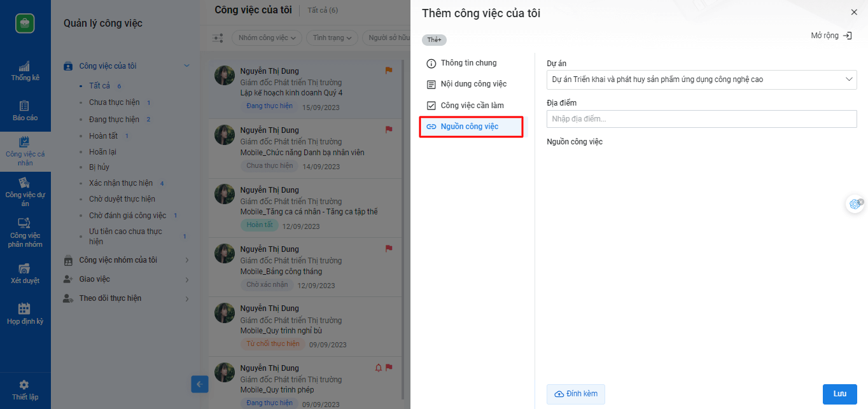Select Xác nhận thực hiện filter
868x409 pixels.
click(121, 183)
